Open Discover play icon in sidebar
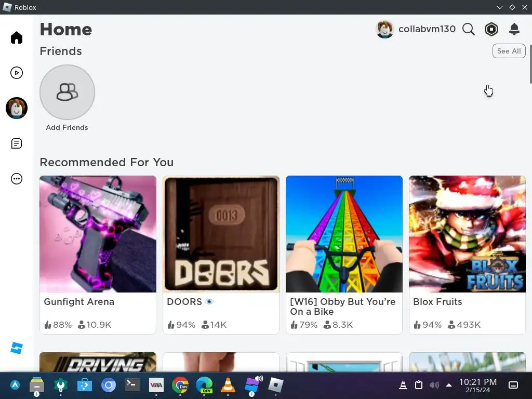 point(16,73)
